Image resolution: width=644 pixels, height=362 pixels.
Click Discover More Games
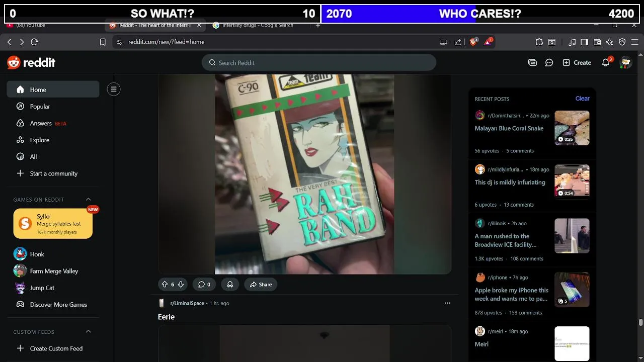coord(53,305)
